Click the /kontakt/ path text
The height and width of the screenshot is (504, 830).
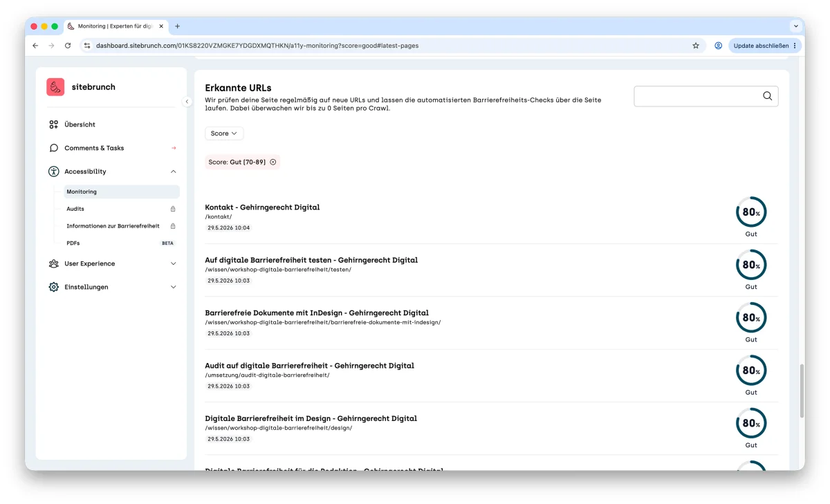[x=219, y=217]
